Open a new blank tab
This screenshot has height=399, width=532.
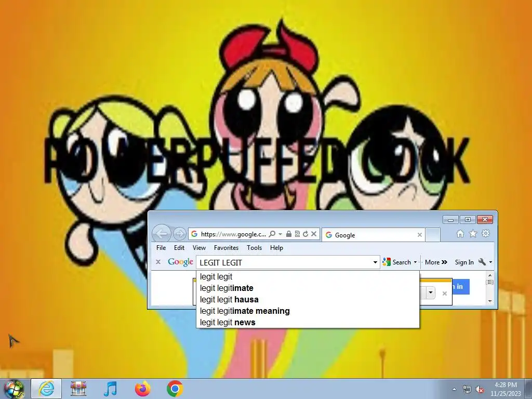click(433, 235)
